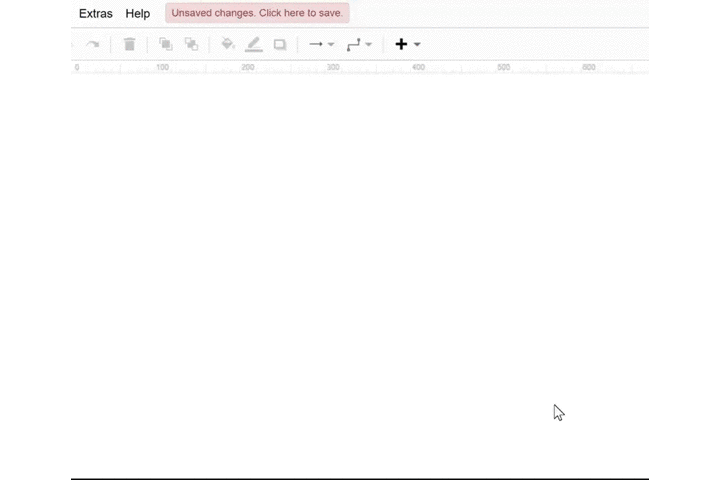Click the Redo arrow icon
Viewport: 720px width, 480px height.
93,44
